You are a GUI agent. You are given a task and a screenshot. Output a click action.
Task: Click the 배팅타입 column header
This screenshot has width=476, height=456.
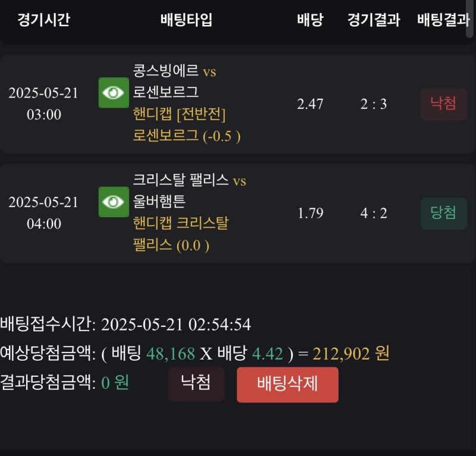pos(186,20)
